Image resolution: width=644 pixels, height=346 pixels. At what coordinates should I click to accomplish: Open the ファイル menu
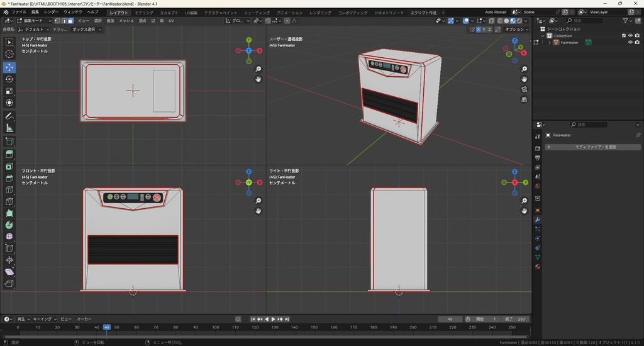[x=19, y=12]
